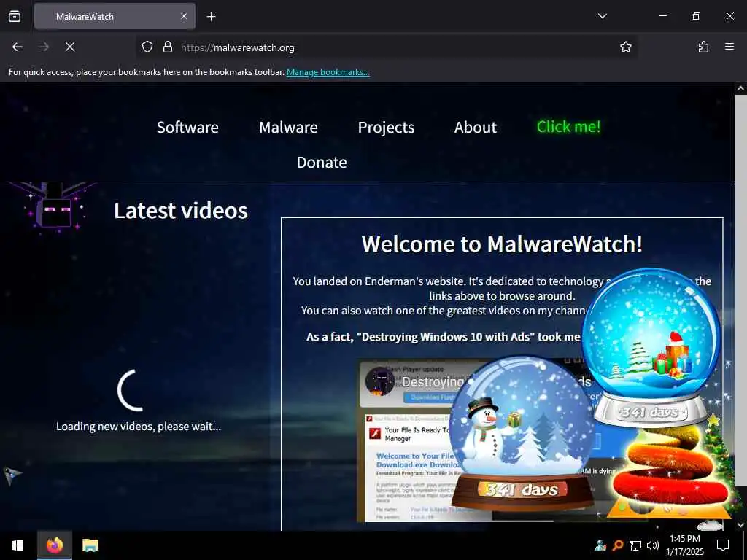Screen dimensions: 747x560
Task: Open the Manage bookmarks link
Action: [x=328, y=72]
